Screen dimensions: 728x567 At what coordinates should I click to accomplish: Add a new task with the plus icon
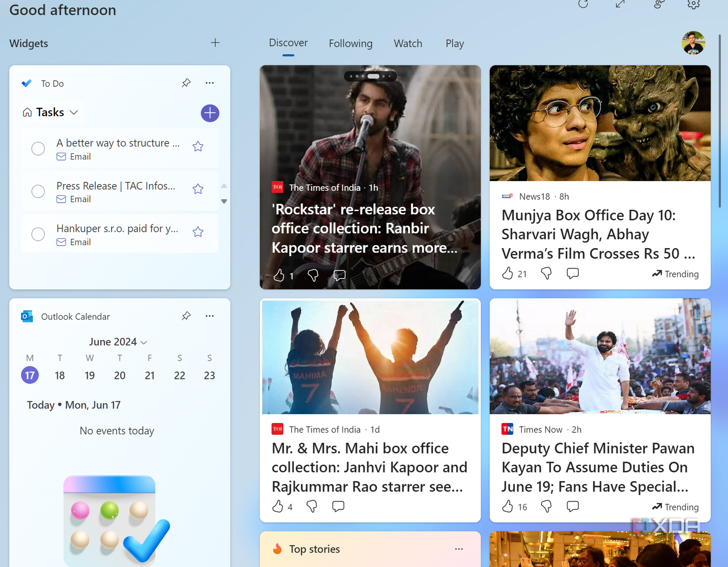(210, 113)
